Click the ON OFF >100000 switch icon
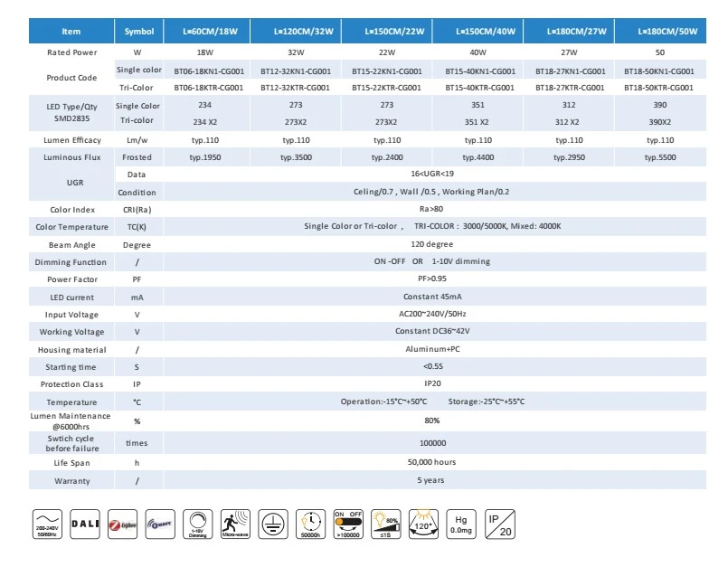Viewport: 728px width, 567px height. point(348,524)
